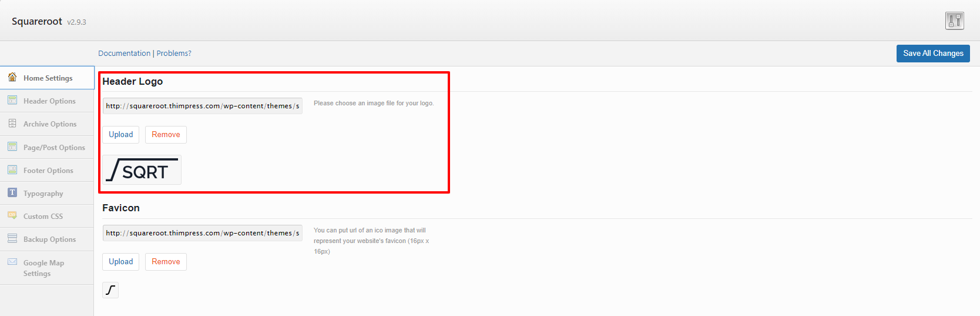Screen dimensions: 980x316
Task: Click the Custom CSS sidebar icon
Action: tap(12, 215)
